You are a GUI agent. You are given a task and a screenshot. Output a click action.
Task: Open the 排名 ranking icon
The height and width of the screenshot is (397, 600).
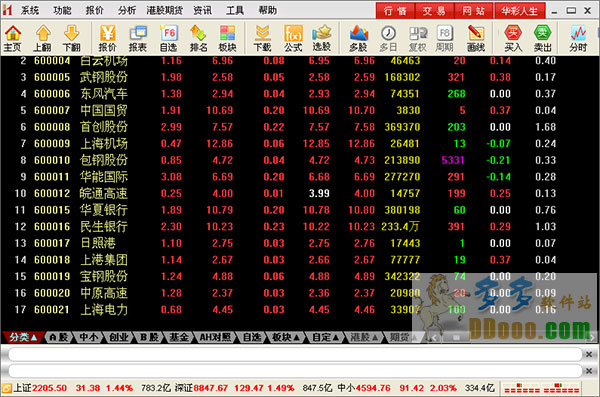[x=198, y=38]
